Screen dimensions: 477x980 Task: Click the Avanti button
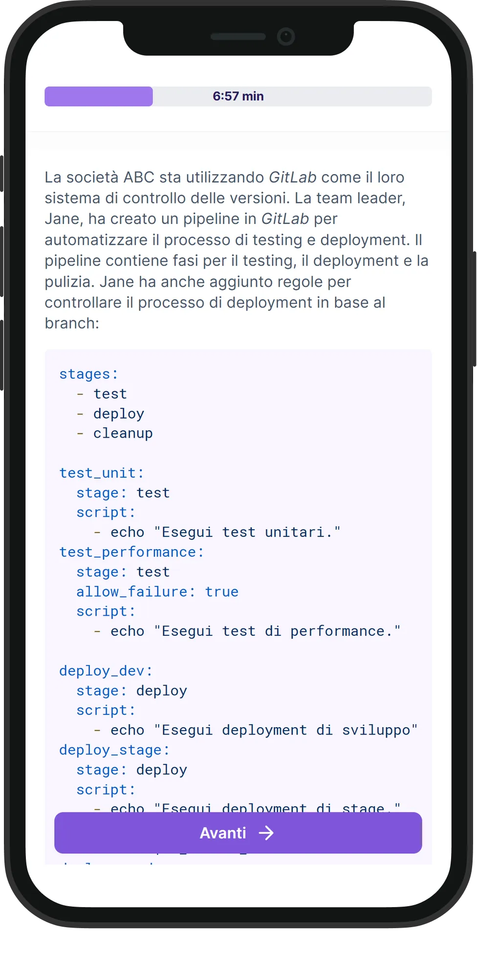(x=238, y=833)
